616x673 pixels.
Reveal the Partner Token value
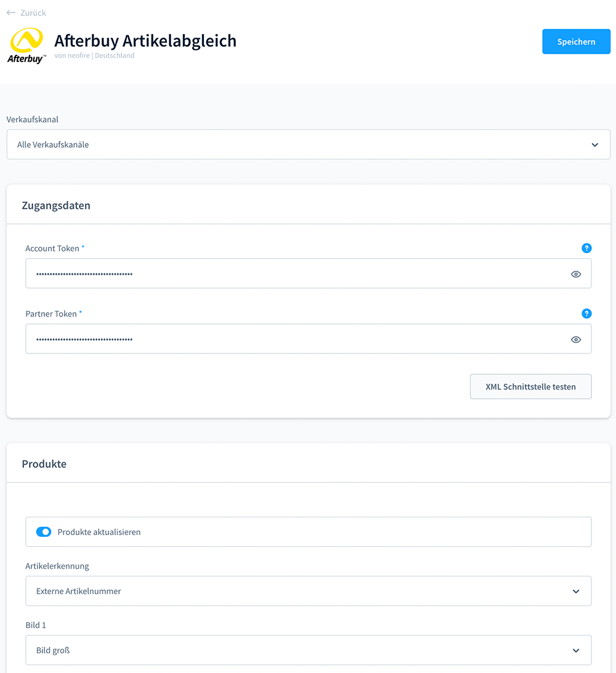click(x=576, y=339)
